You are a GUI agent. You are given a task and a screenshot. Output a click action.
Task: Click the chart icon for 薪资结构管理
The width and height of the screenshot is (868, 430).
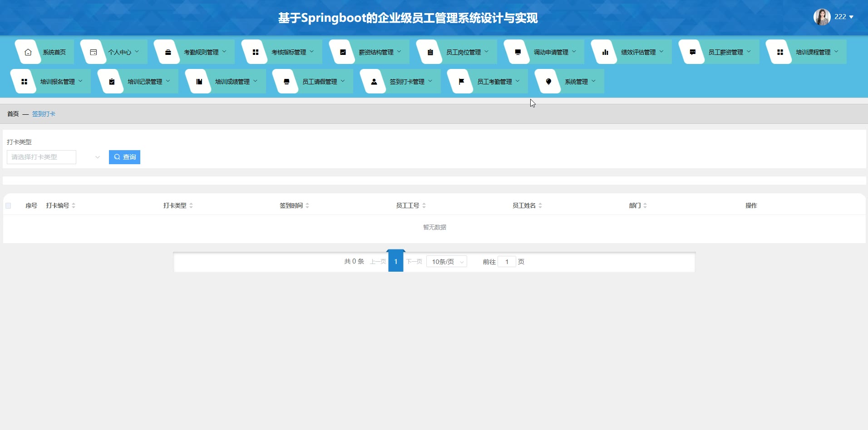pos(343,52)
